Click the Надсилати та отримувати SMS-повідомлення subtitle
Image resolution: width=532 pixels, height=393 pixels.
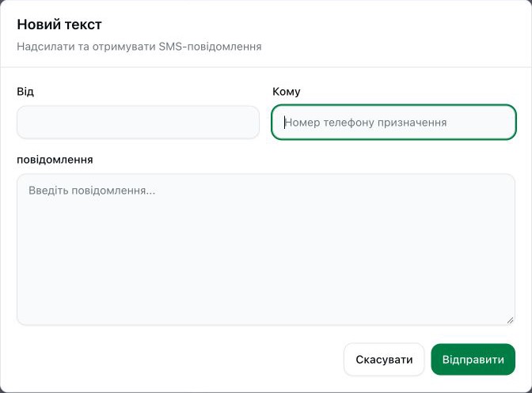click(x=139, y=47)
